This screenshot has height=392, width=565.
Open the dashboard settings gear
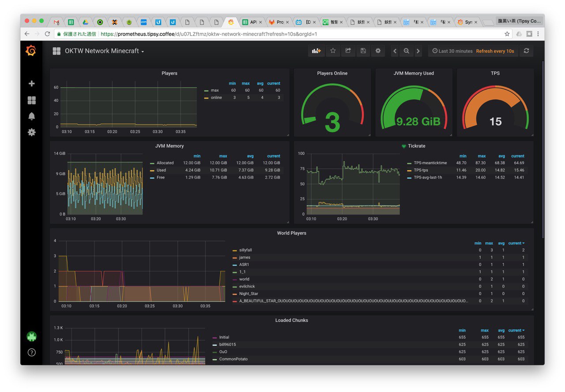click(x=378, y=51)
